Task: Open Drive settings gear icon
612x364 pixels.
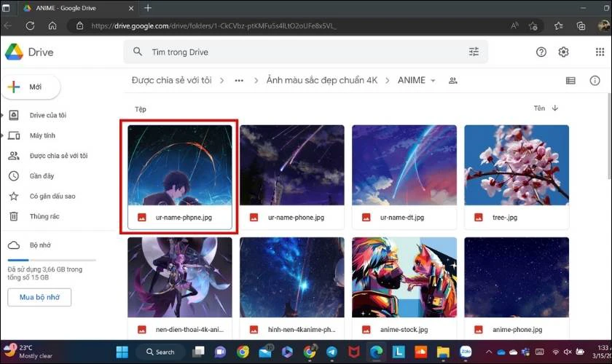Action: [563, 52]
